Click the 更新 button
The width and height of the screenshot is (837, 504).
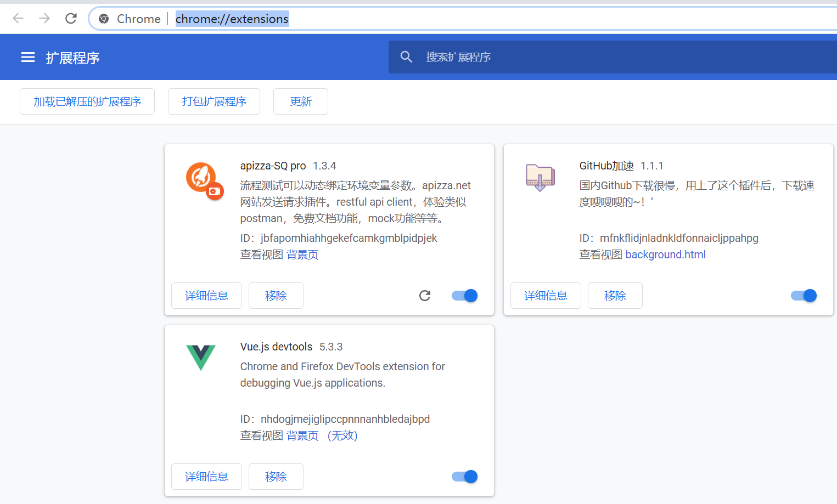point(301,101)
